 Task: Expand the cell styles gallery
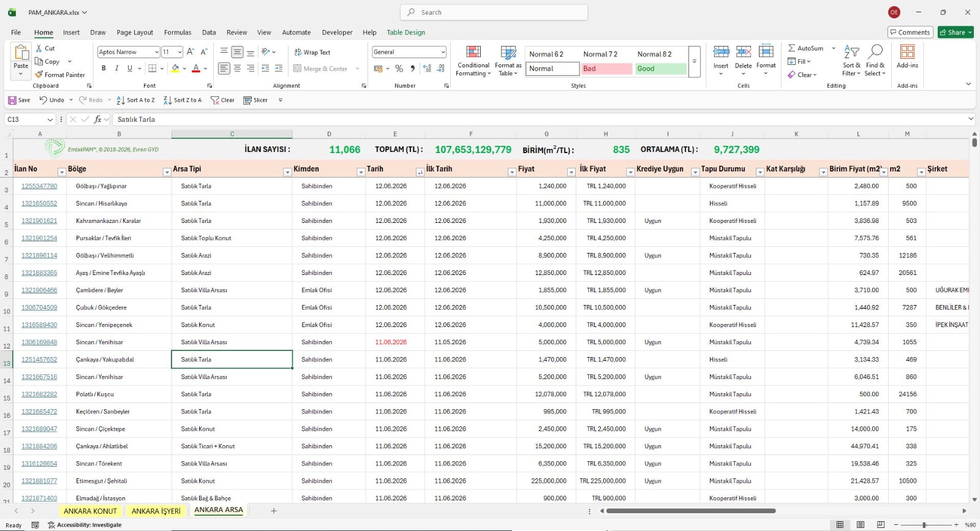[x=694, y=61]
